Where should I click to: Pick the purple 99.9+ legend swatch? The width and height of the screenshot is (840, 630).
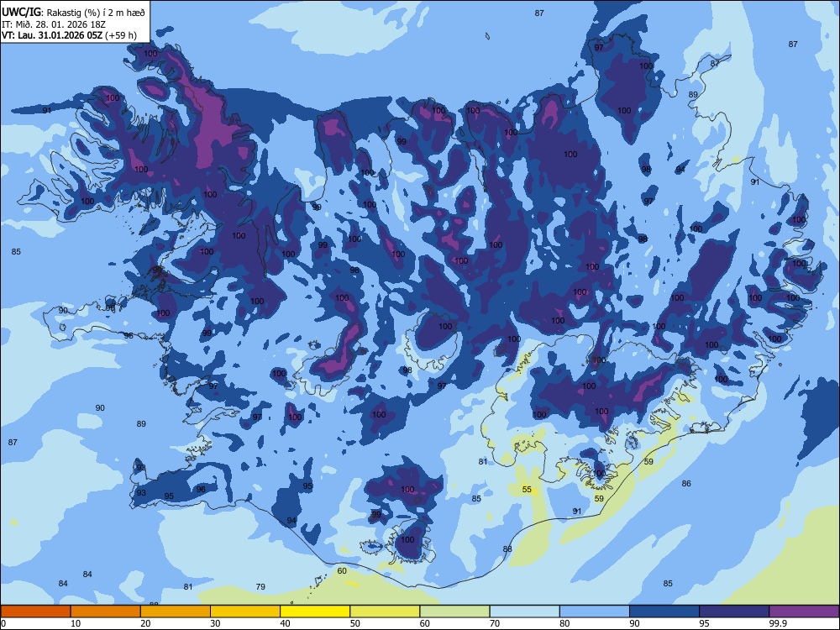point(804,612)
